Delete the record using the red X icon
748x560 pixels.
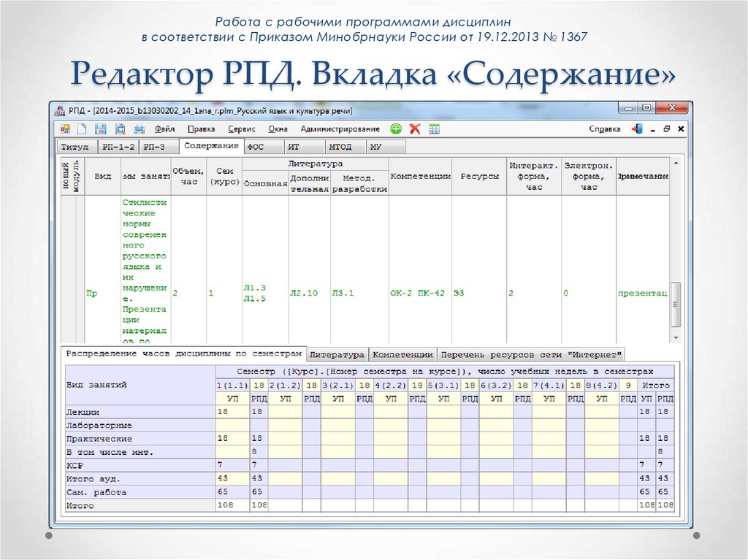[x=413, y=128]
